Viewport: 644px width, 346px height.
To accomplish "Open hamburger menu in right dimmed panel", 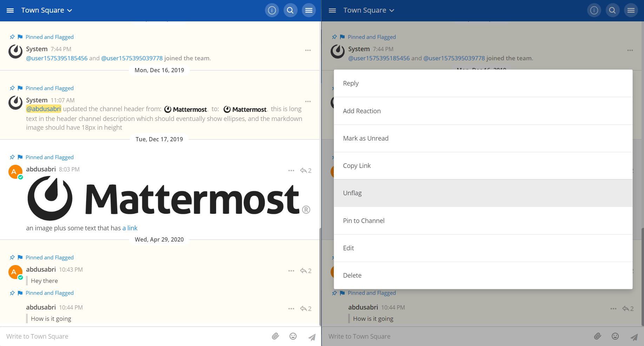I will tap(332, 11).
